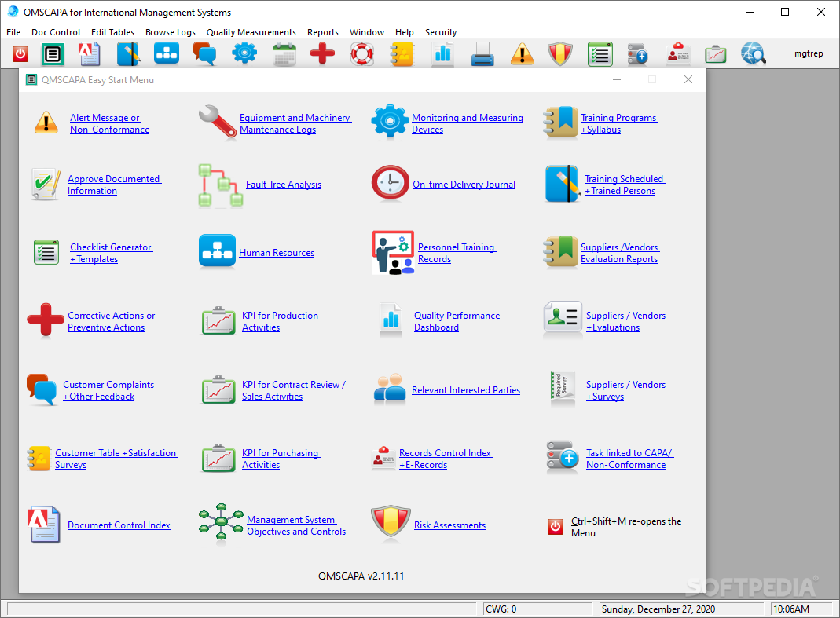
Task: Open the File menu
Action: click(x=13, y=32)
